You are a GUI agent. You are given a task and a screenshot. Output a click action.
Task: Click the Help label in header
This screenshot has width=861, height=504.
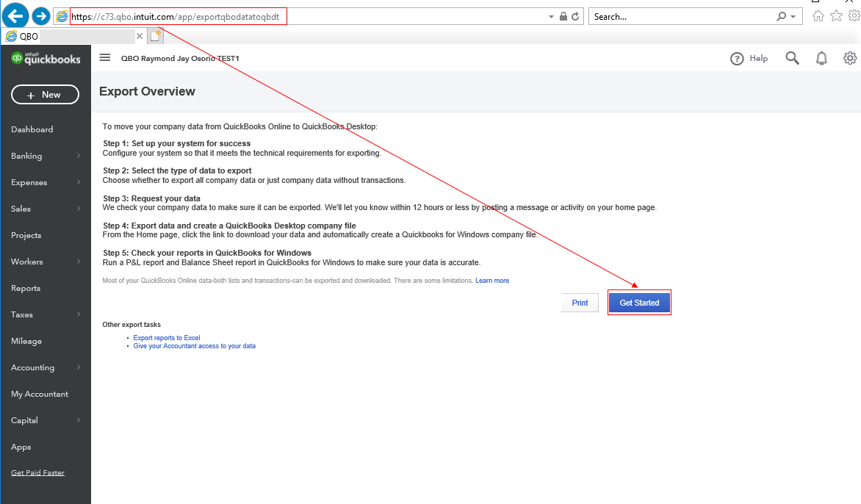[x=759, y=58]
